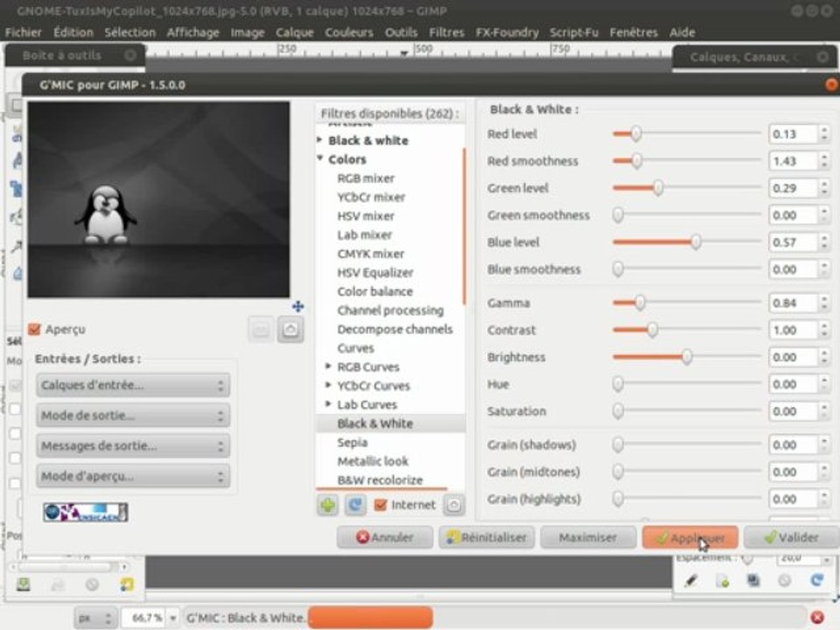
Task: Open the Fichier menu
Action: [x=23, y=32]
